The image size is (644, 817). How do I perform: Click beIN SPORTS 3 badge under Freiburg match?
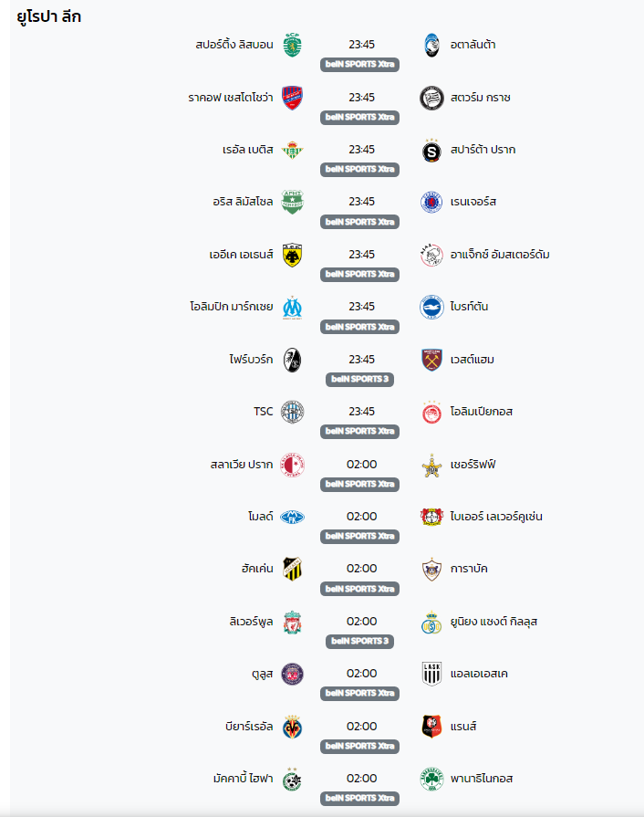coord(359,380)
